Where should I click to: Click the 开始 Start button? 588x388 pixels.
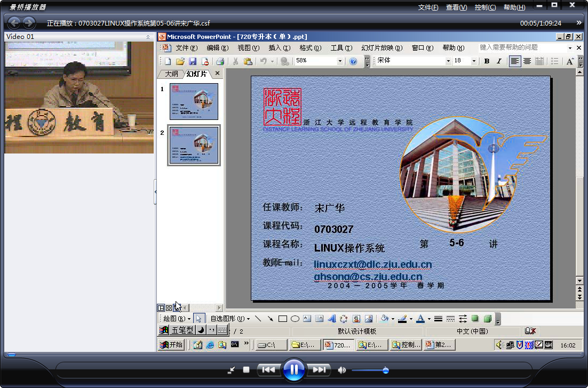[171, 344]
